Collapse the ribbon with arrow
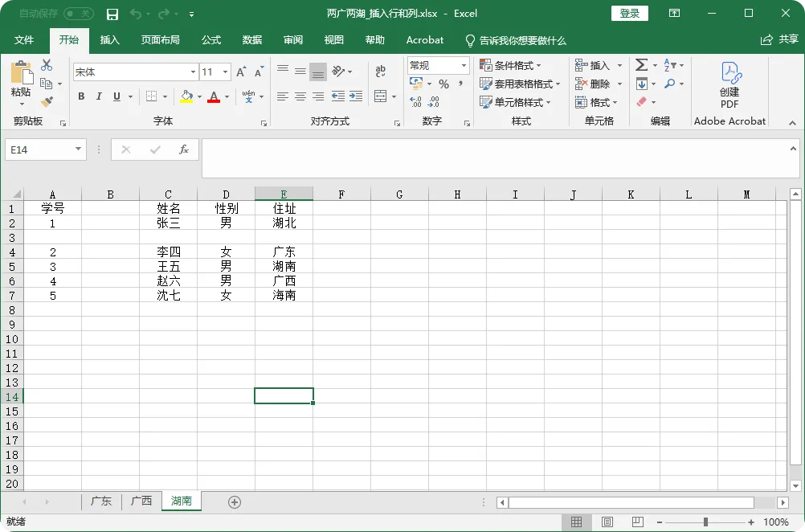Image resolution: width=805 pixels, height=532 pixels. click(792, 123)
